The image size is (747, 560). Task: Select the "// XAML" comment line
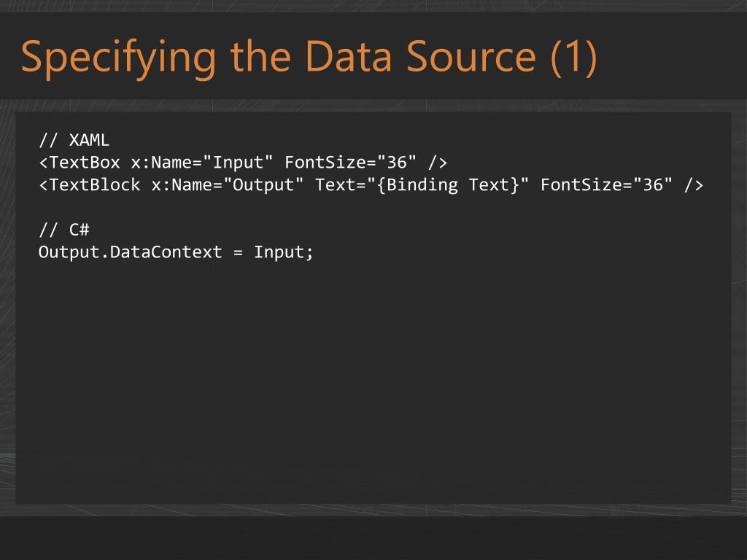(74, 140)
